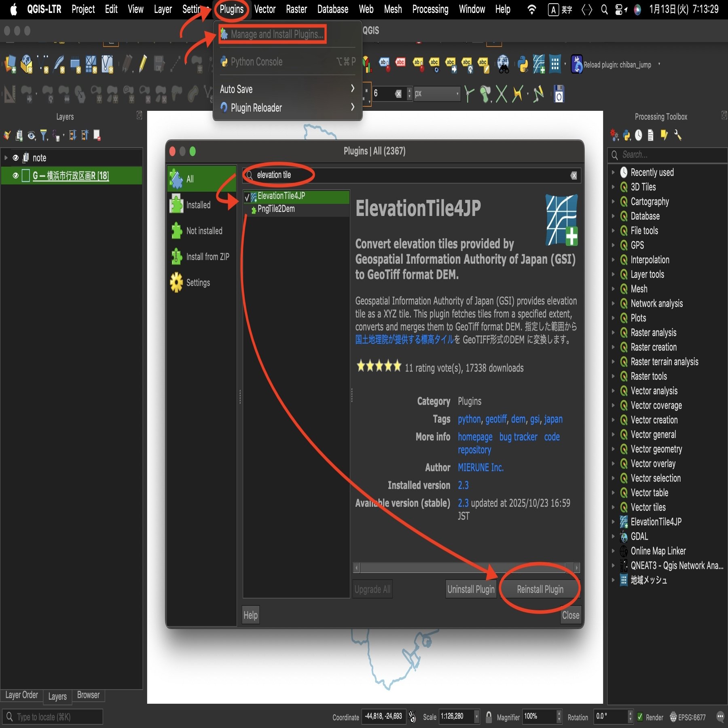This screenshot has width=728, height=728.
Task: Choose Python Console from Plugins menu
Action: tap(287, 62)
